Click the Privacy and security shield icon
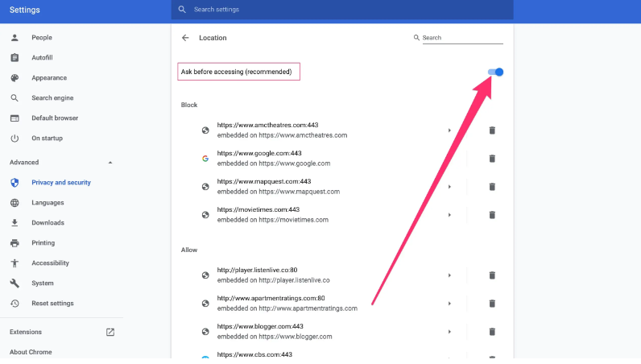The width and height of the screenshot is (641, 364). (x=14, y=183)
